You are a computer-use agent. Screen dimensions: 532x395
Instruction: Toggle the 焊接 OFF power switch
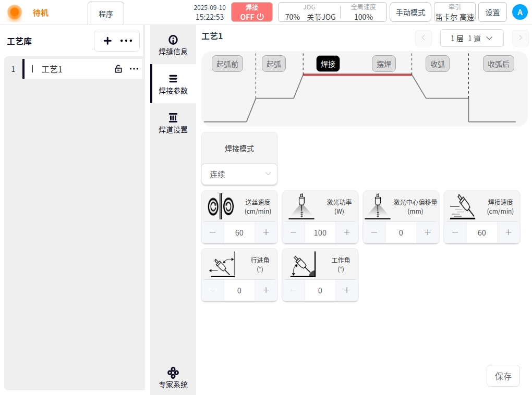[252, 12]
